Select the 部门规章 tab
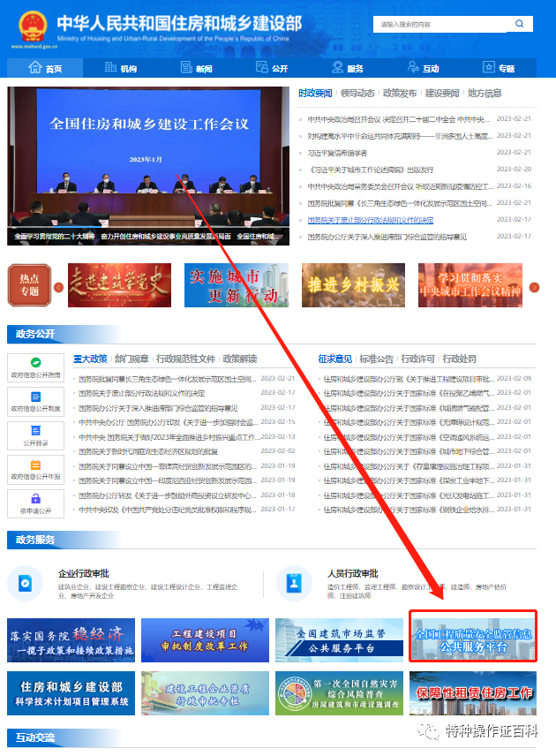The width and height of the screenshot is (556, 756). 131,359
